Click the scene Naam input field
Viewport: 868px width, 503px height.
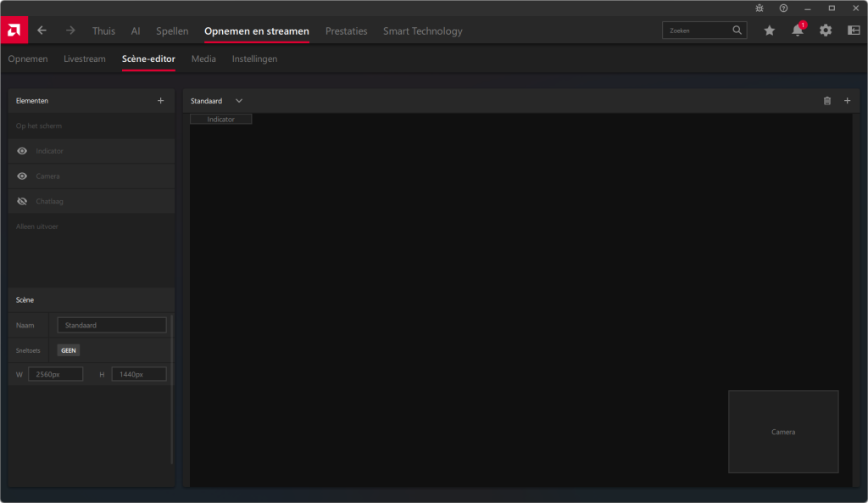pyautogui.click(x=112, y=325)
